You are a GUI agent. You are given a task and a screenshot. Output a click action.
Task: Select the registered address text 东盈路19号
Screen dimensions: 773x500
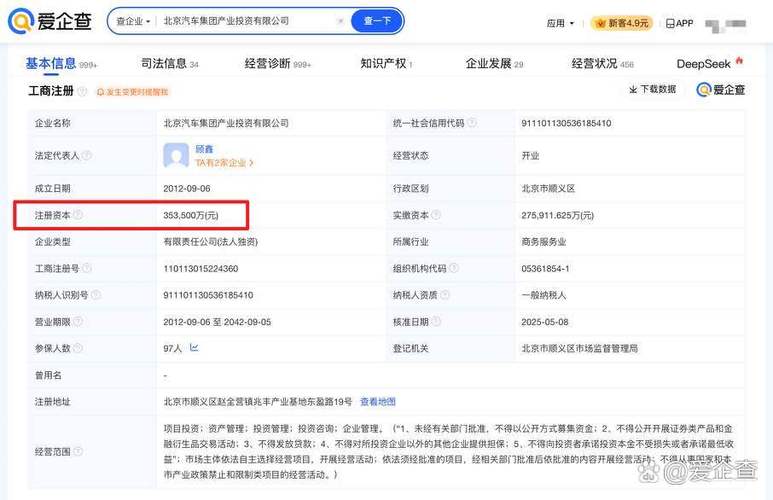point(330,402)
